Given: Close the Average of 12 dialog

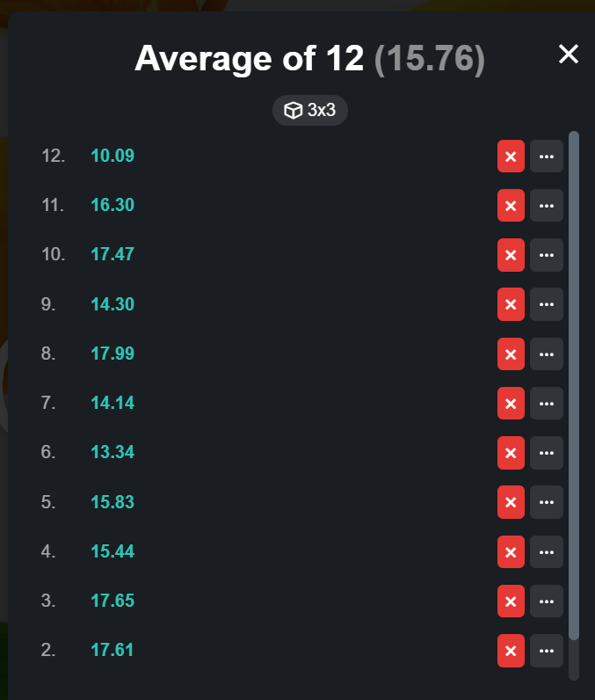Looking at the screenshot, I should pyautogui.click(x=569, y=54).
